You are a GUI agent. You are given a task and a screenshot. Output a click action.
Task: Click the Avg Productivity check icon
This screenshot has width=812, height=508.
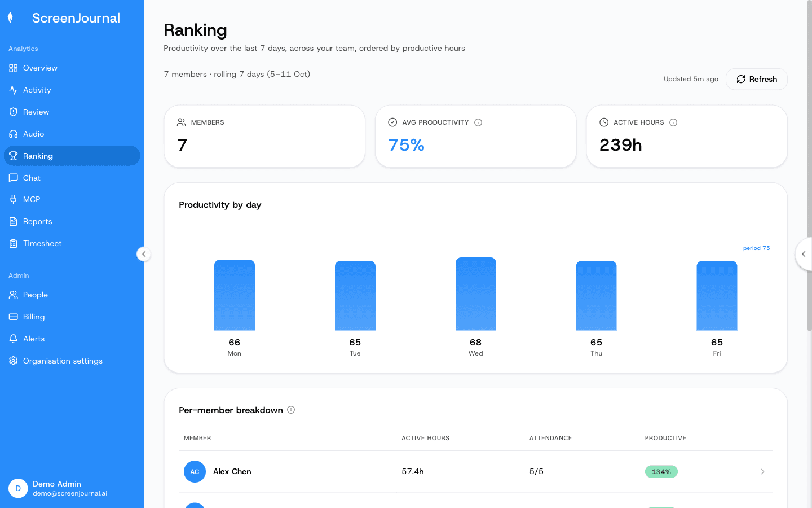[392, 122]
